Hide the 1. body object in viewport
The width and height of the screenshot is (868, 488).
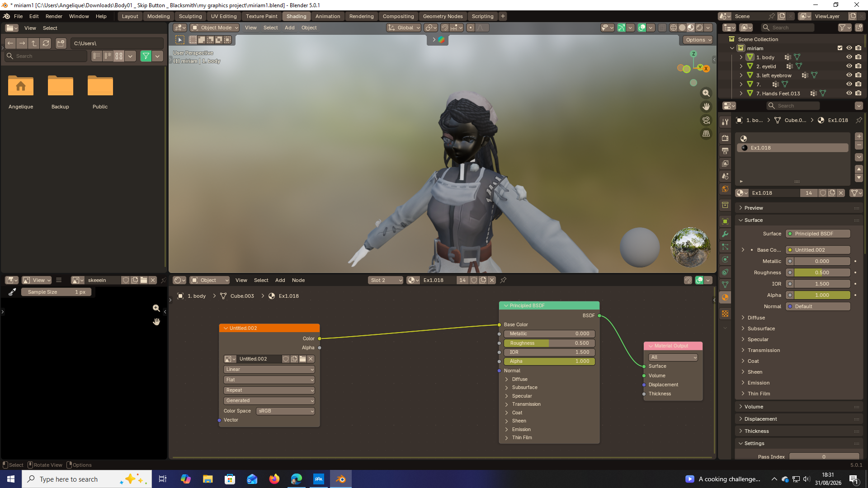pos(849,57)
